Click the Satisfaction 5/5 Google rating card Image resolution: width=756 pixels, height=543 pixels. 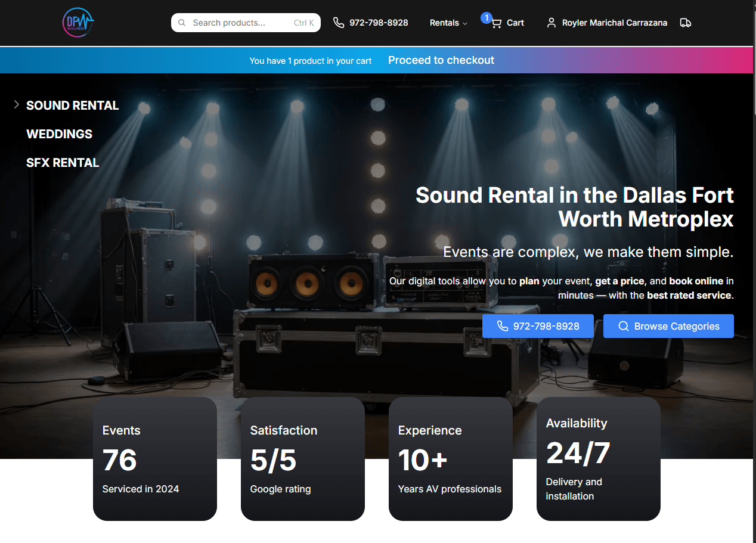[x=303, y=459]
